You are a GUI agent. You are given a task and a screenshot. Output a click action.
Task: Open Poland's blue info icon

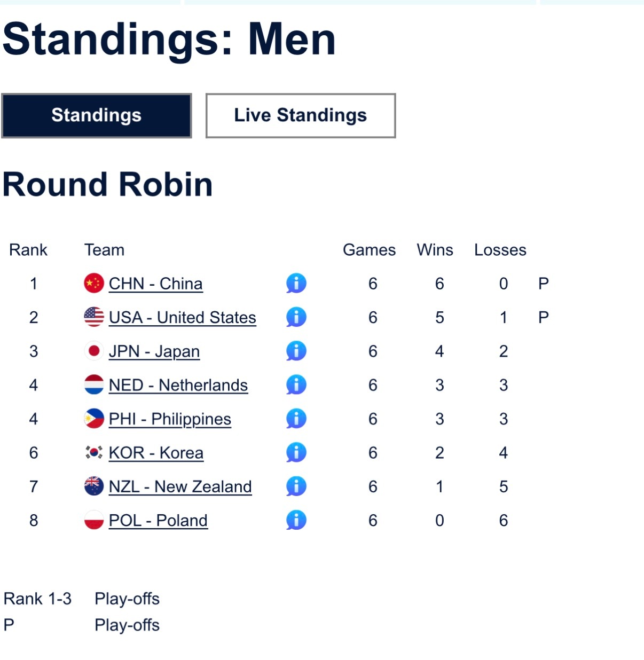tap(296, 520)
